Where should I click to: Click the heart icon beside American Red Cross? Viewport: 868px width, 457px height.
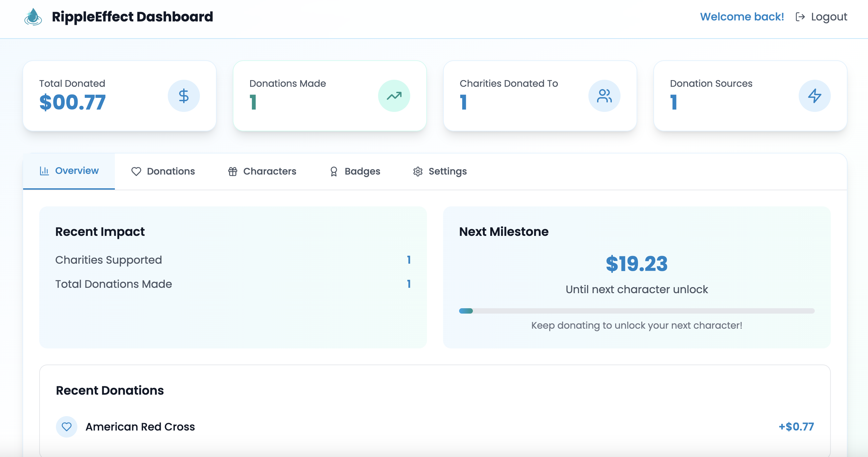[x=67, y=427]
